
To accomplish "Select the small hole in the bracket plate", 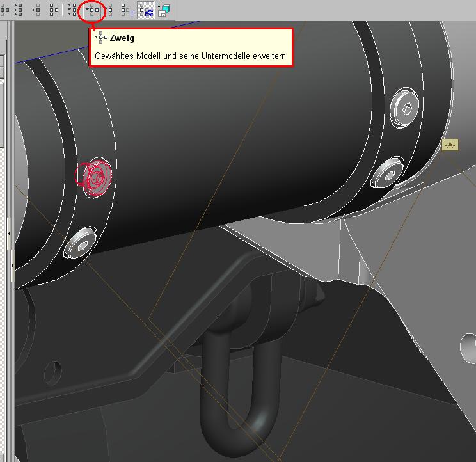I will [x=53, y=373].
